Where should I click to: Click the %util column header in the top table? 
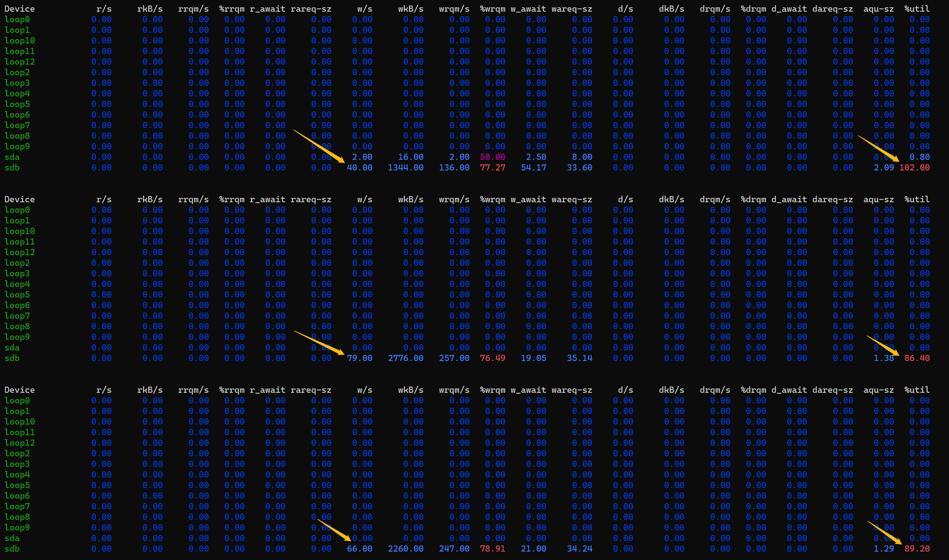point(917,8)
